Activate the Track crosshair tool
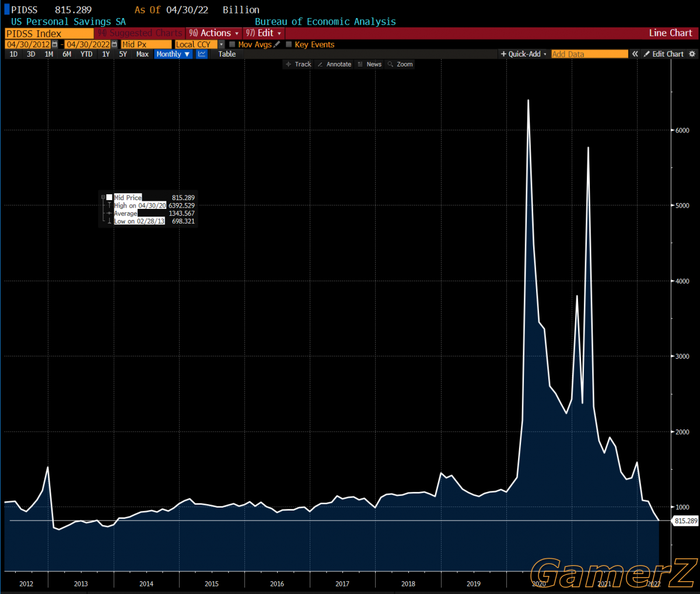This screenshot has height=594, width=700. click(x=299, y=64)
